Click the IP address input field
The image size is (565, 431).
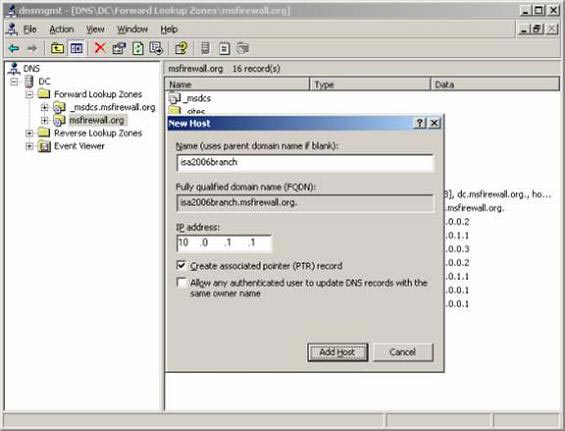click(224, 243)
